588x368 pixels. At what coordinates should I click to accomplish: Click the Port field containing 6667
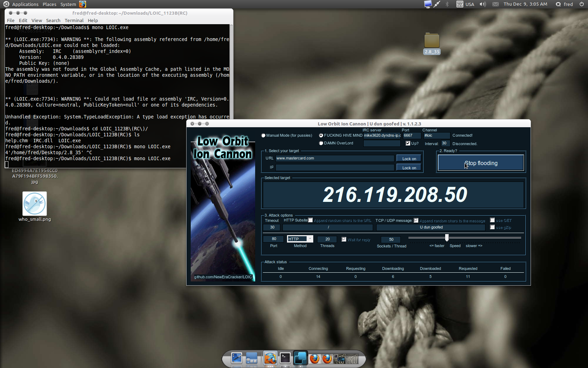click(x=412, y=135)
